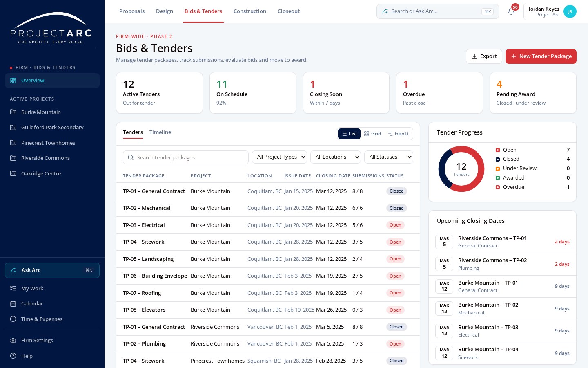Click the Oakridge Centre folder icon

13,173
